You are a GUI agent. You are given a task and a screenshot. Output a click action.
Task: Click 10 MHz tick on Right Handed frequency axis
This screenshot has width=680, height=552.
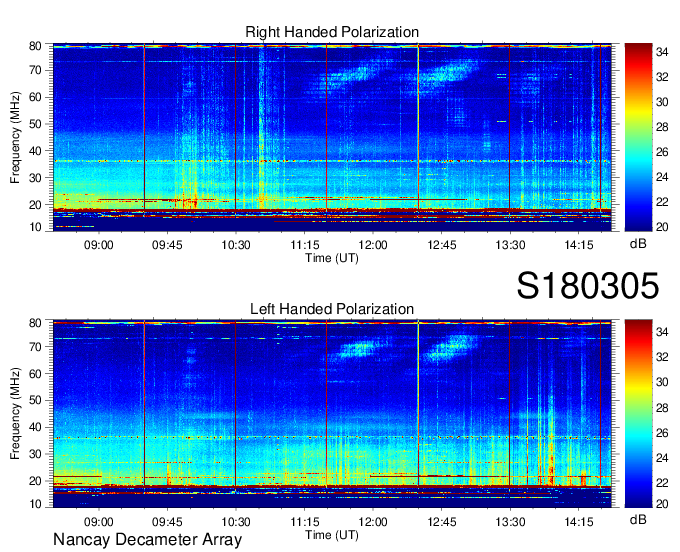pyautogui.click(x=35, y=227)
